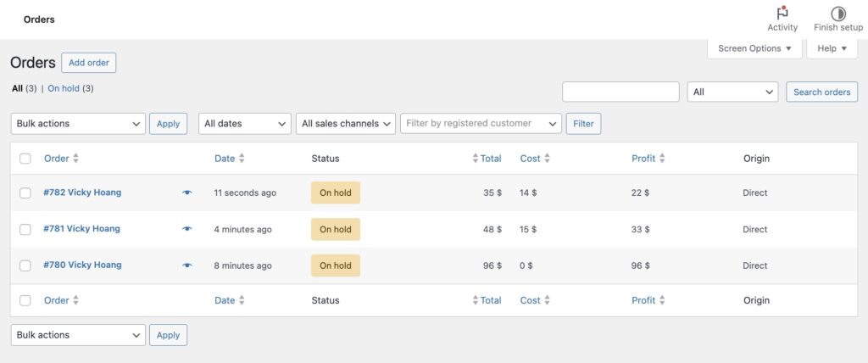Click the '11 seconds ago' date cell
This screenshot has height=363, width=868.
(x=245, y=193)
